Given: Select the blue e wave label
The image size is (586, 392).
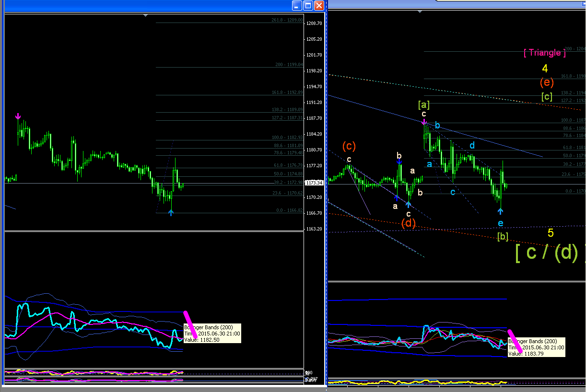Looking at the screenshot, I should click(500, 223).
